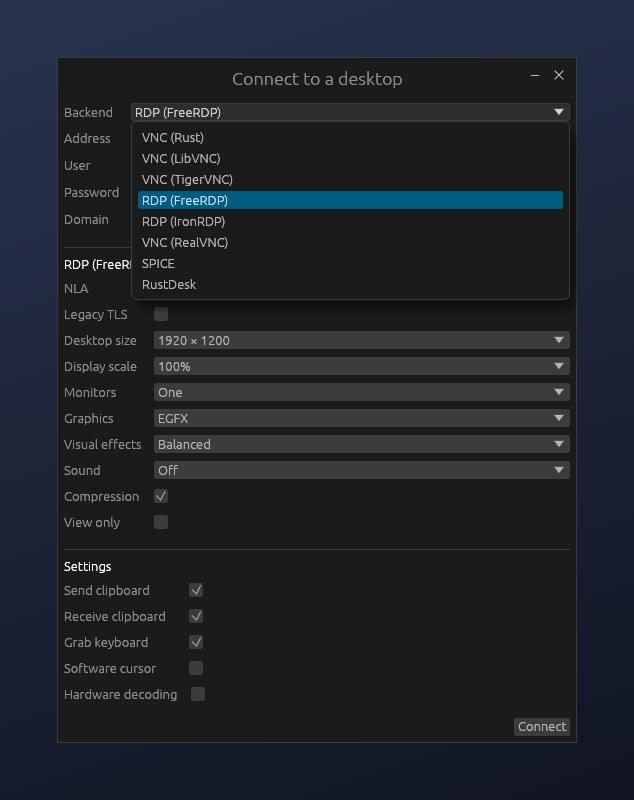Pick SPICE from the backend list
This screenshot has width=634, height=800.
click(x=350, y=263)
